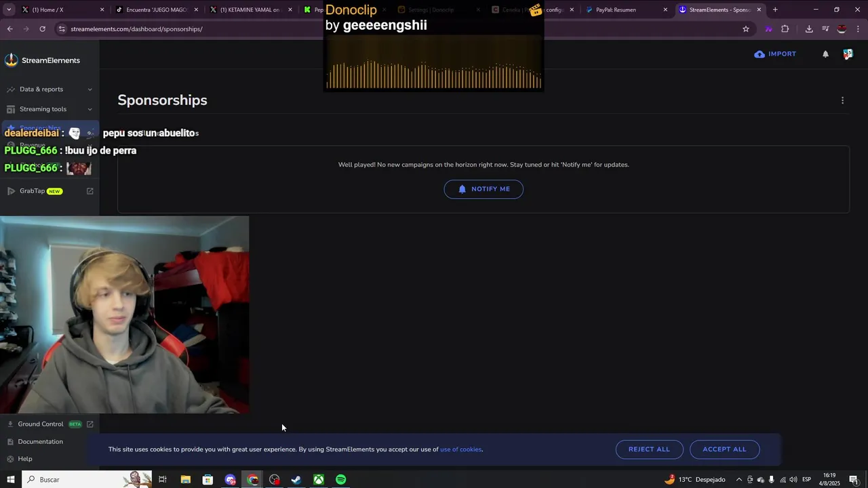Open Help in the sidebar
This screenshot has width=868, height=488.
25,459
